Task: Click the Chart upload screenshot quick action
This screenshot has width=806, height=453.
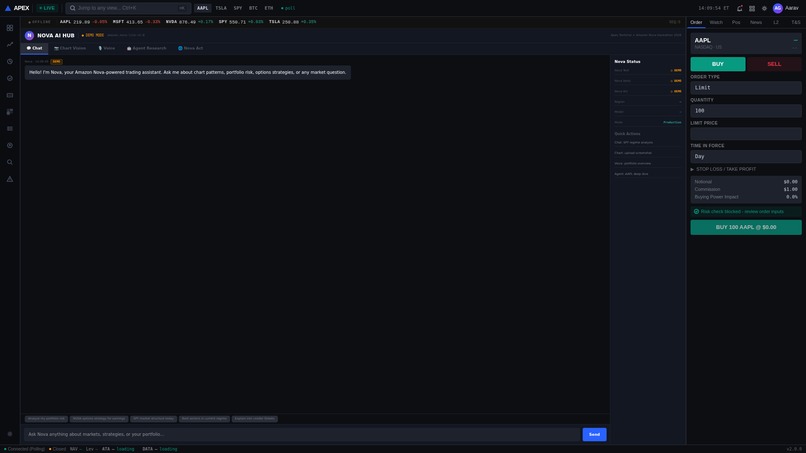Action: click(x=648, y=153)
